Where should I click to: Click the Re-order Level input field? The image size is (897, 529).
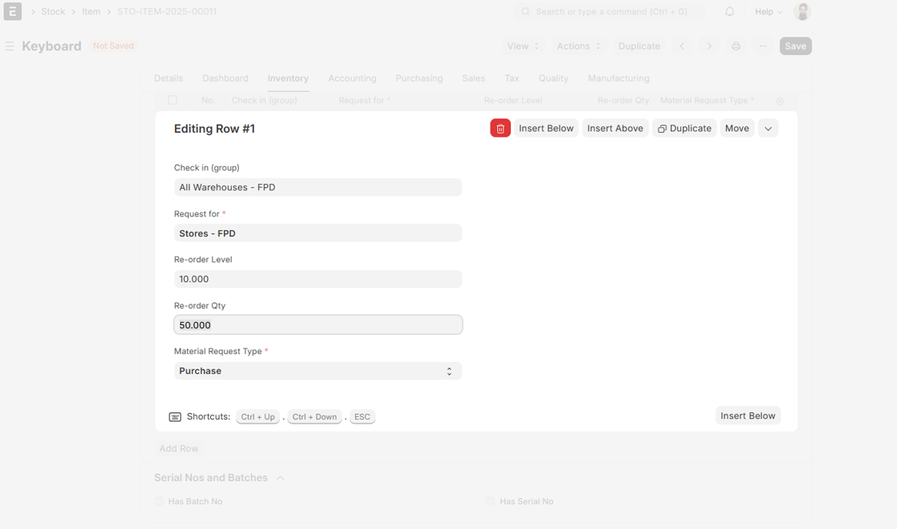click(317, 279)
